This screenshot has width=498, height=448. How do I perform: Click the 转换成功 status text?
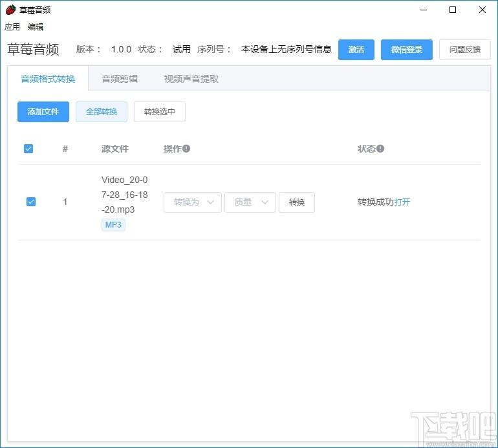[x=375, y=202]
